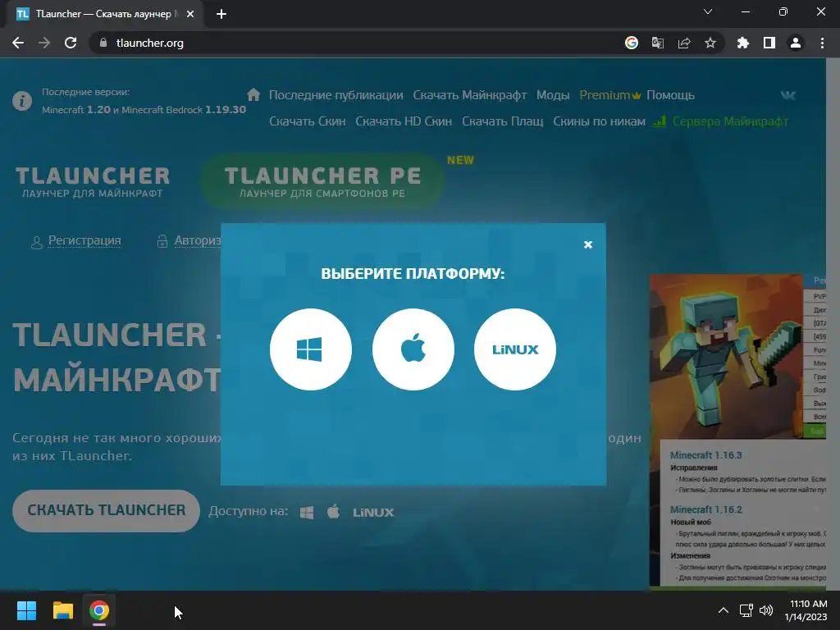Open the network status tray icon

[746, 610]
